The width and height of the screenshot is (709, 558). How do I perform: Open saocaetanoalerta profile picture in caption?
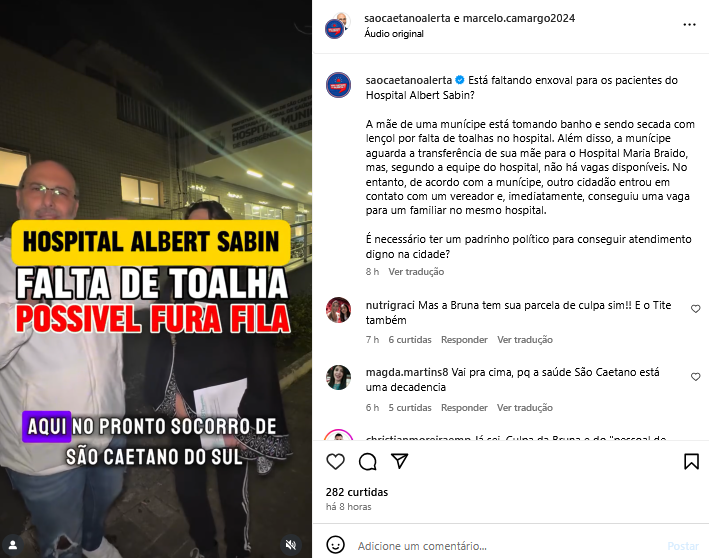(x=338, y=85)
